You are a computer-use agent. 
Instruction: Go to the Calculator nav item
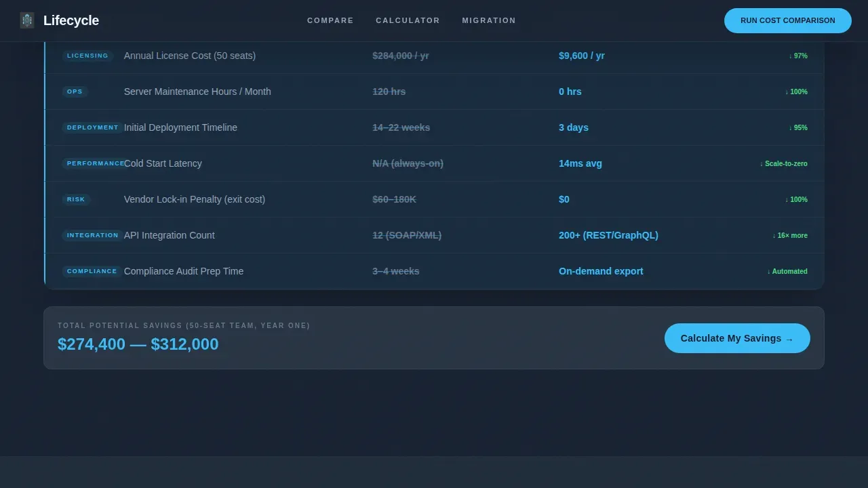pyautogui.click(x=408, y=20)
